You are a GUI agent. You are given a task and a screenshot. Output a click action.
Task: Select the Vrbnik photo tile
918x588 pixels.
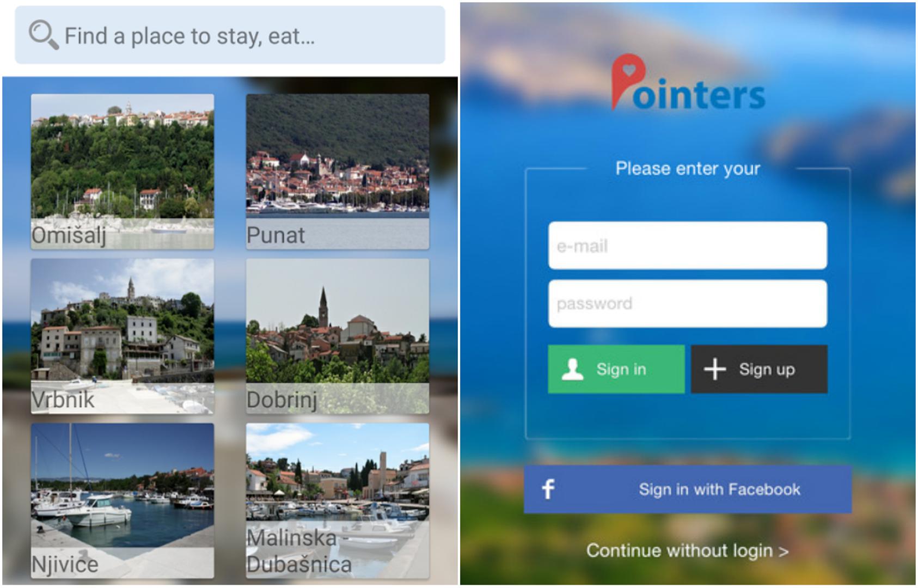coord(123,336)
